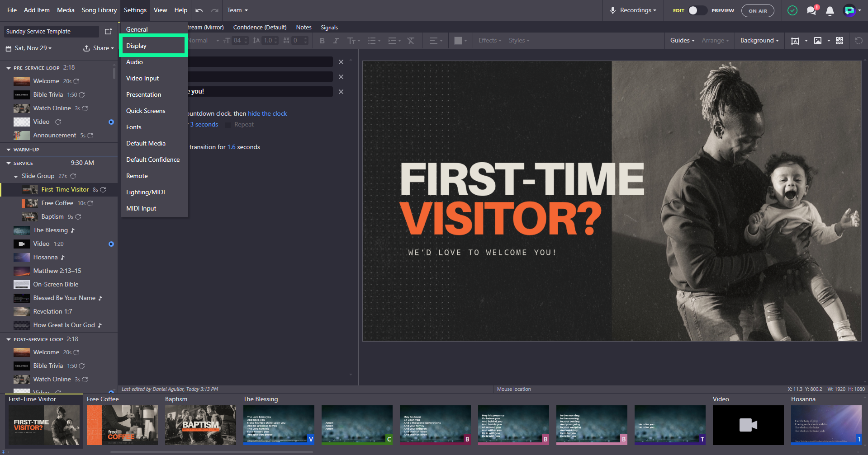This screenshot has height=455, width=868.
Task: Select the Baptism slide thumbnail
Action: pyautogui.click(x=200, y=425)
